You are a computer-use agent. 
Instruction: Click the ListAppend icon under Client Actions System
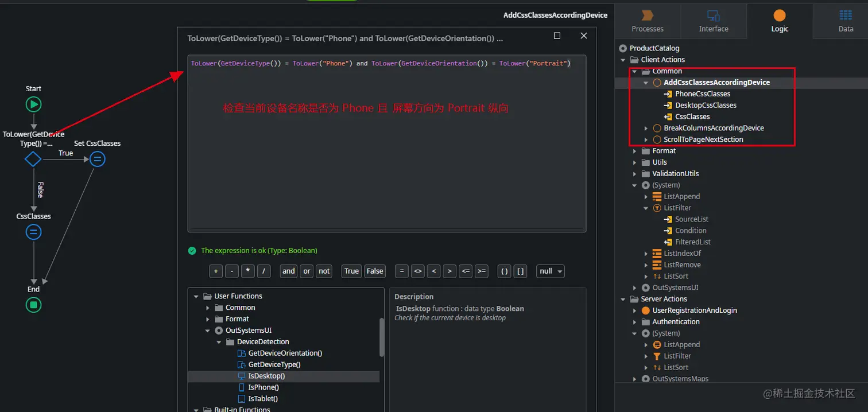(657, 196)
